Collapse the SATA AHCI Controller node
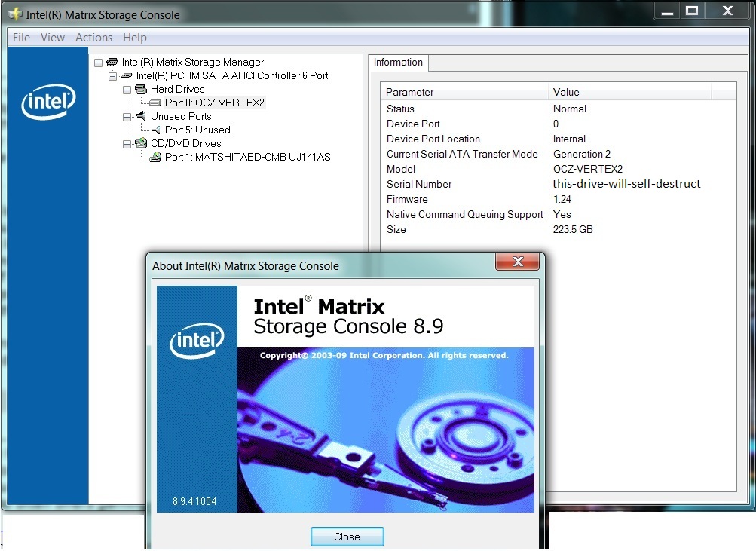 pyautogui.click(x=113, y=76)
